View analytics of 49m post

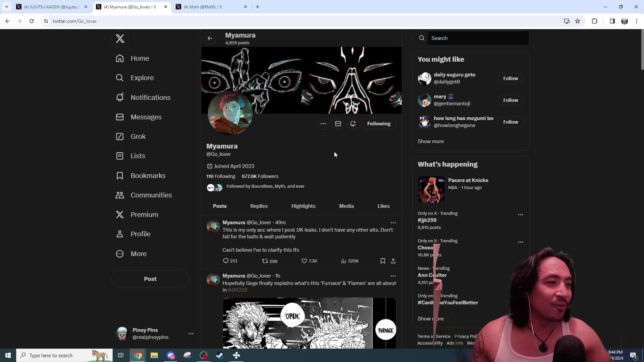(x=350, y=261)
